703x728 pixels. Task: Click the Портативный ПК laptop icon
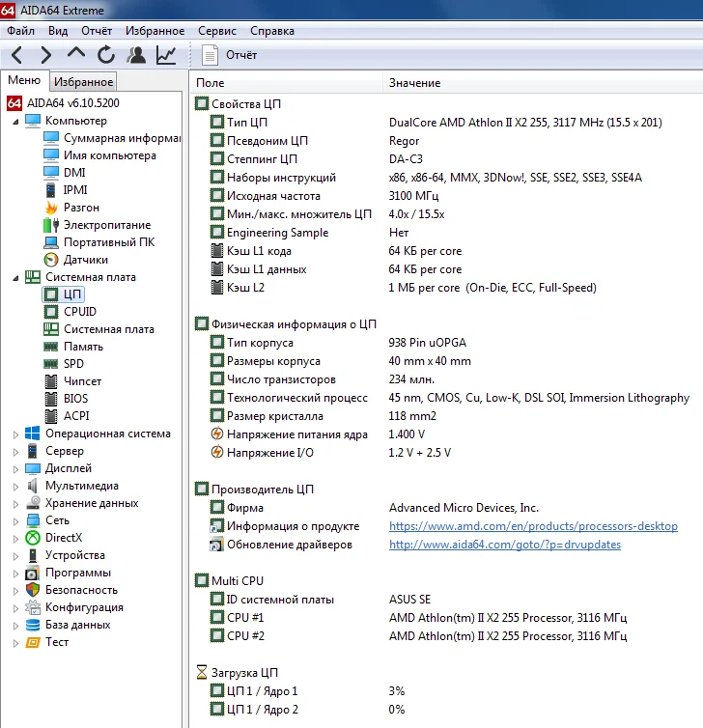51,242
